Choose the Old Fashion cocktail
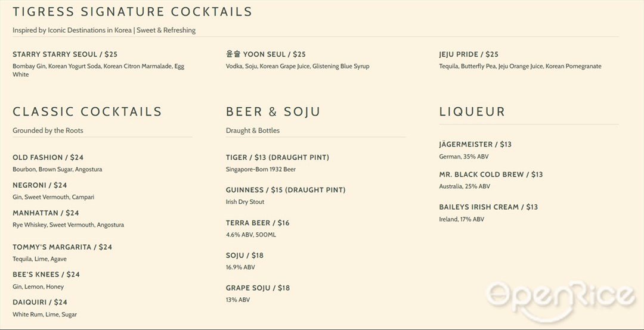 48,157
